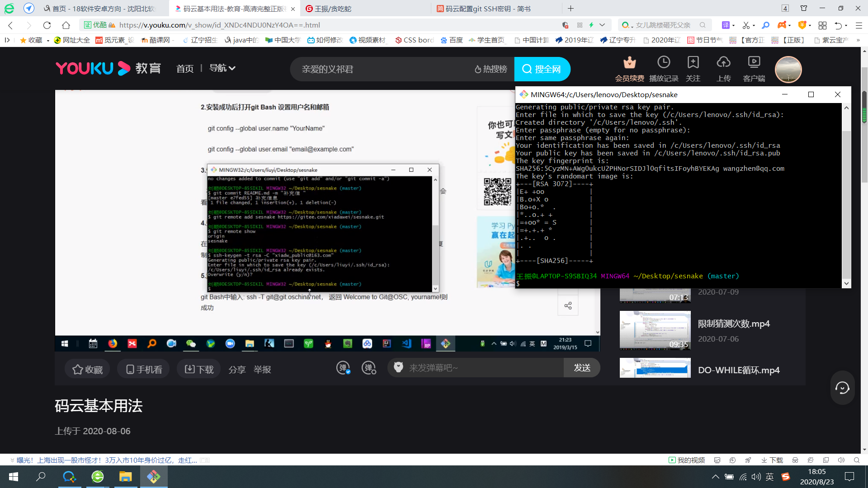868x488 pixels.
Task: Toggle the danmaku display switch
Action: click(344, 368)
